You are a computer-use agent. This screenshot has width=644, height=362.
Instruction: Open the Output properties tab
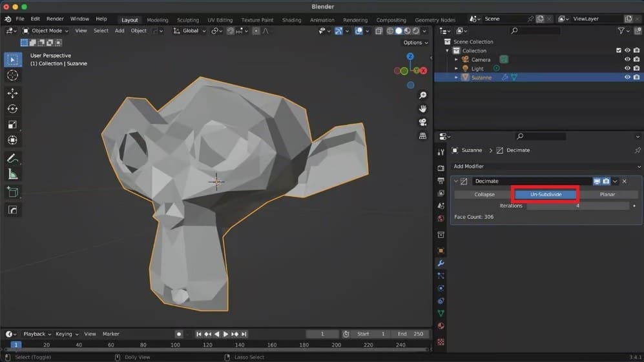(x=441, y=181)
